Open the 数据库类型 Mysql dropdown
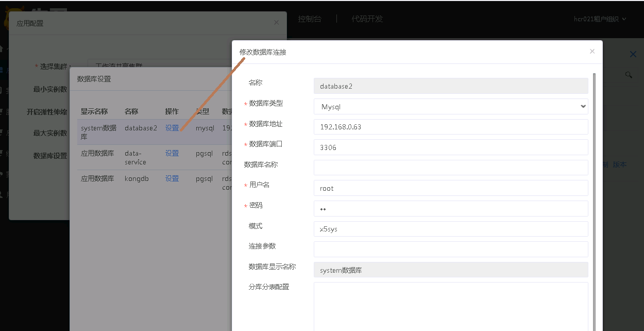The width and height of the screenshot is (644, 331). point(451,107)
